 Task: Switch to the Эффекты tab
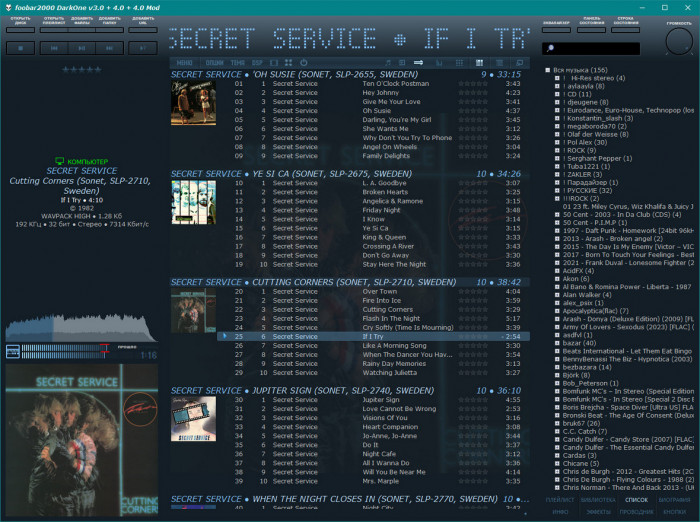(x=598, y=512)
